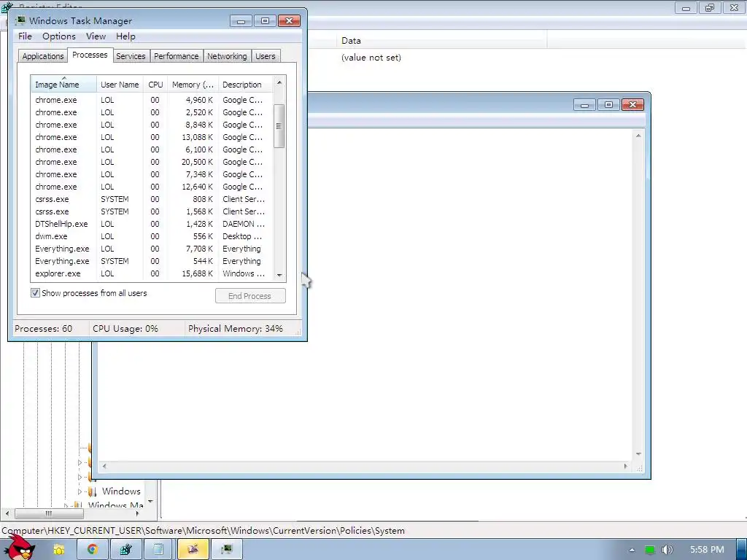Open the View menu in Task Manager
Viewport: 747px width, 560px height.
(x=96, y=36)
